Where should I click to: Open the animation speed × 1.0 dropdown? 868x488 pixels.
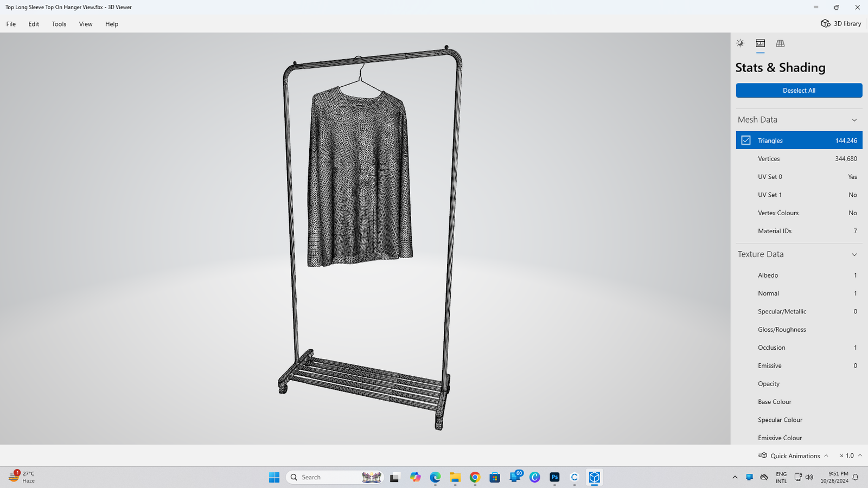coord(851,456)
